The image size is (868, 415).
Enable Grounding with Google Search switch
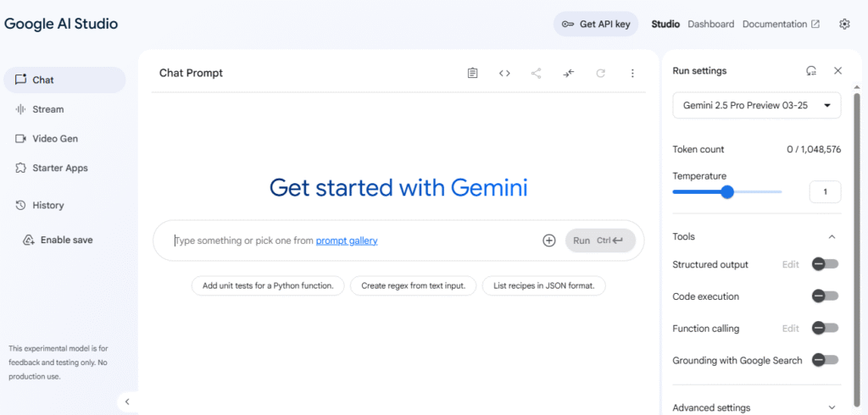pos(825,360)
